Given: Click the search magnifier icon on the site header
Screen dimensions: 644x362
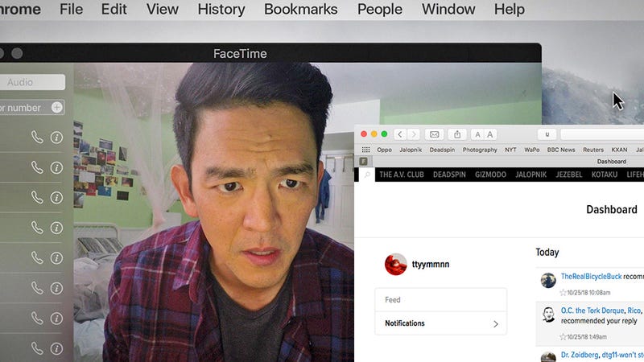Looking at the screenshot, I should [367, 175].
